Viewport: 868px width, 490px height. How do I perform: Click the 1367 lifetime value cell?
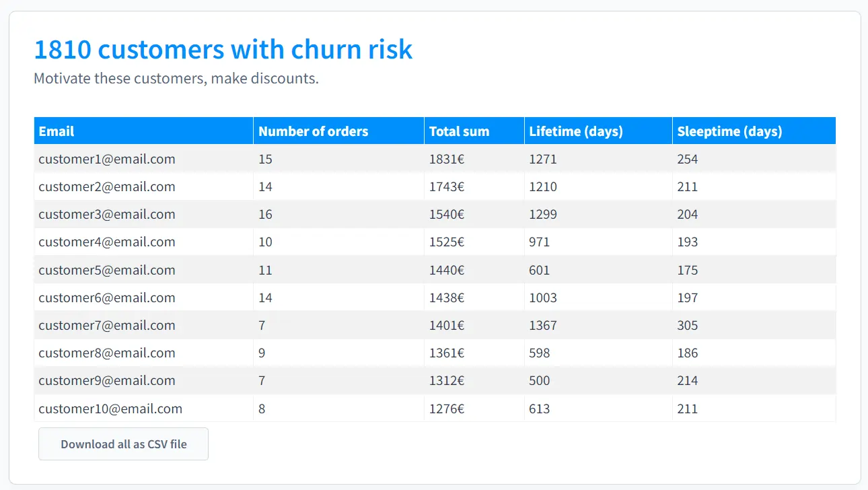[x=598, y=325]
